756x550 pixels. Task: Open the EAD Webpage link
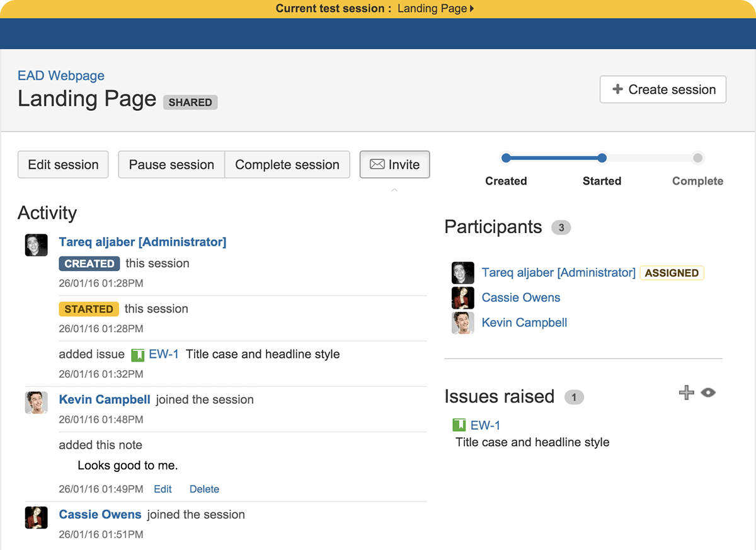(x=60, y=76)
